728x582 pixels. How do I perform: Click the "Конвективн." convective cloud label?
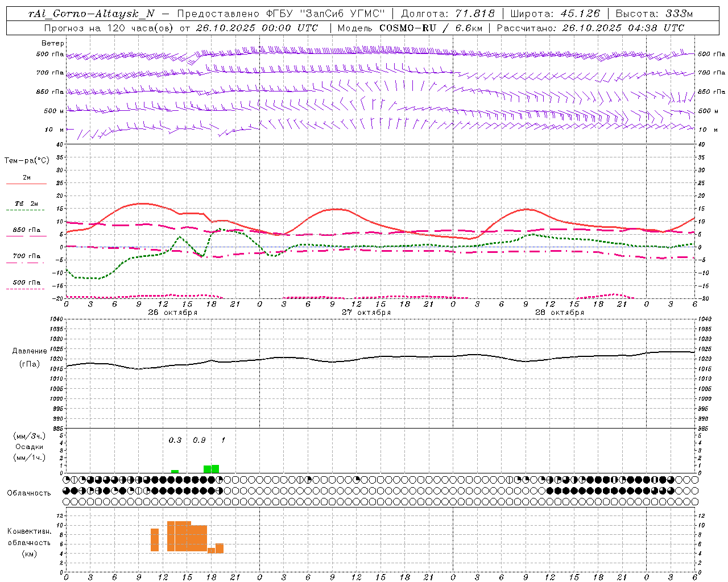click(29, 531)
